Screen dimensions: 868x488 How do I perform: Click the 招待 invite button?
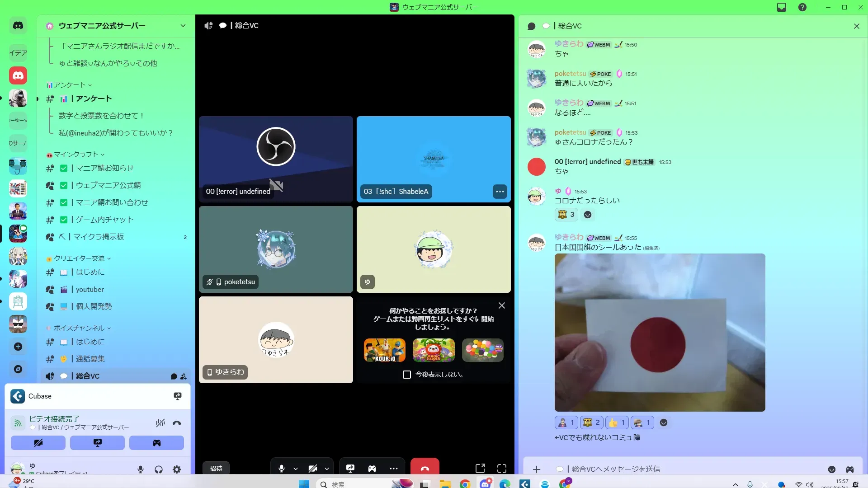pos(216,469)
